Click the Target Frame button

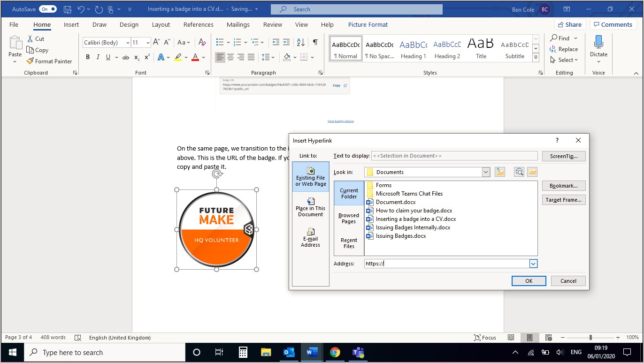click(564, 200)
